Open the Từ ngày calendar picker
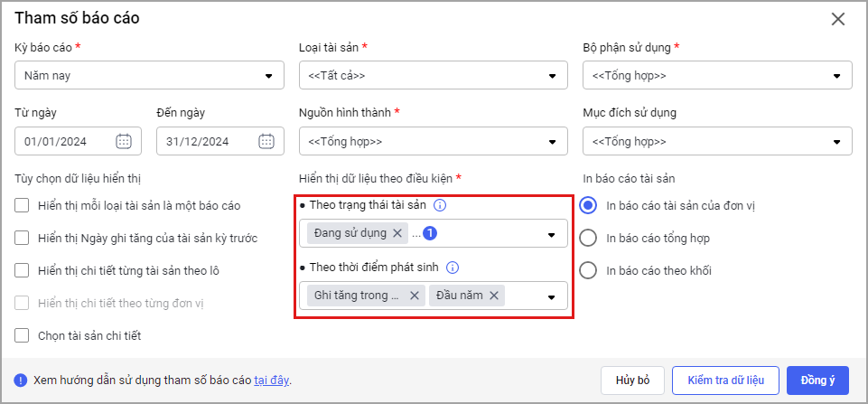This screenshot has width=868, height=404. tap(125, 141)
